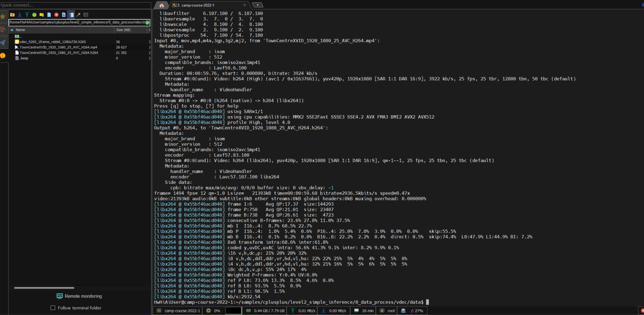This screenshot has height=315, width=644.
Task: Select TownCentreXVID_1920_1080_25_AVC_H264.h264 file
Action: click(56, 53)
